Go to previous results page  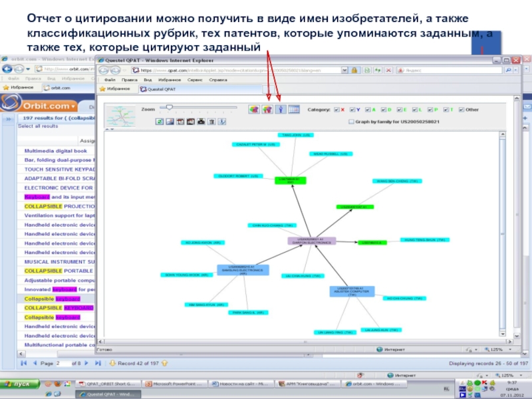tap(35, 363)
